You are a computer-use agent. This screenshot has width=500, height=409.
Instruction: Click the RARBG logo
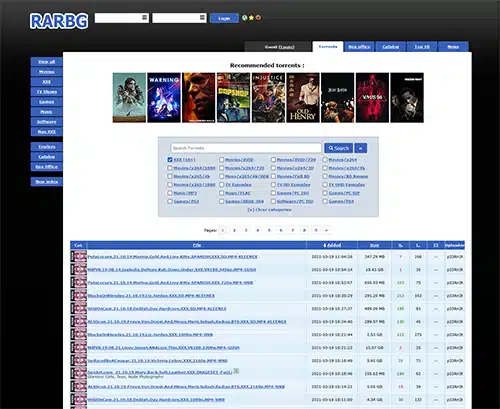tap(59, 21)
